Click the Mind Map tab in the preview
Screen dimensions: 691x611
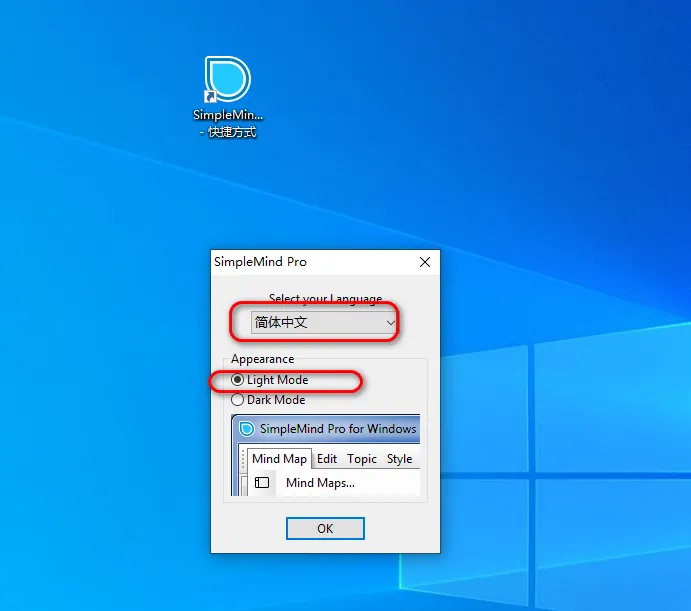pyautogui.click(x=279, y=458)
